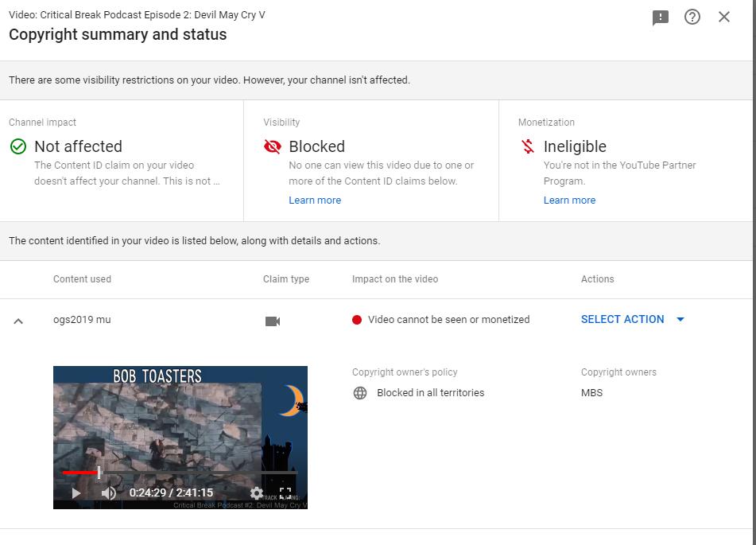Click the 'Actions' column header
The height and width of the screenshot is (545, 756).
(x=597, y=279)
